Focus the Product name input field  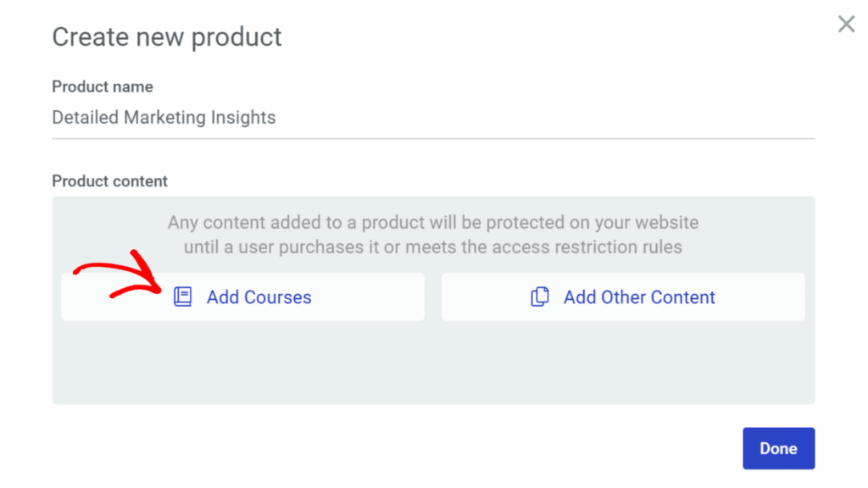(432, 118)
